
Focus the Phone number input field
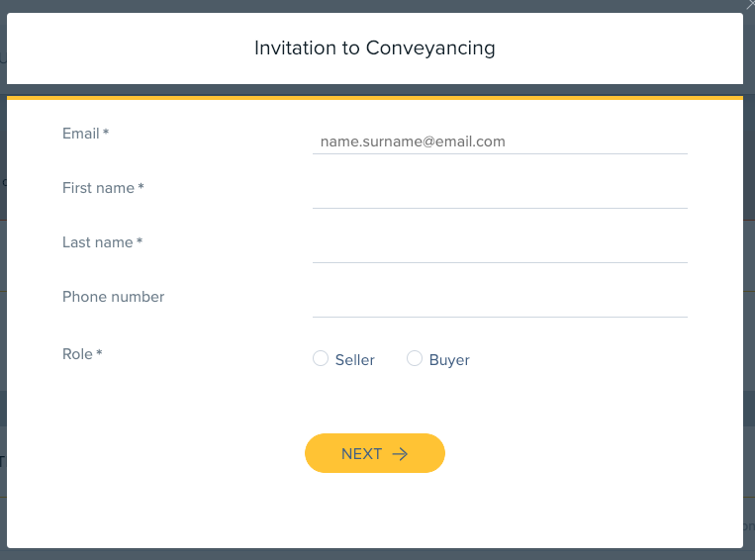[x=500, y=305]
